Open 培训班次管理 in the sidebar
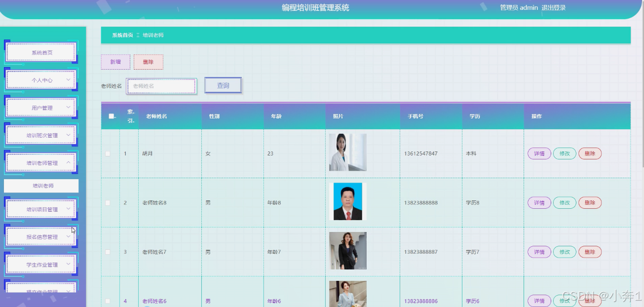This screenshot has width=644, height=307. pyautogui.click(x=41, y=135)
